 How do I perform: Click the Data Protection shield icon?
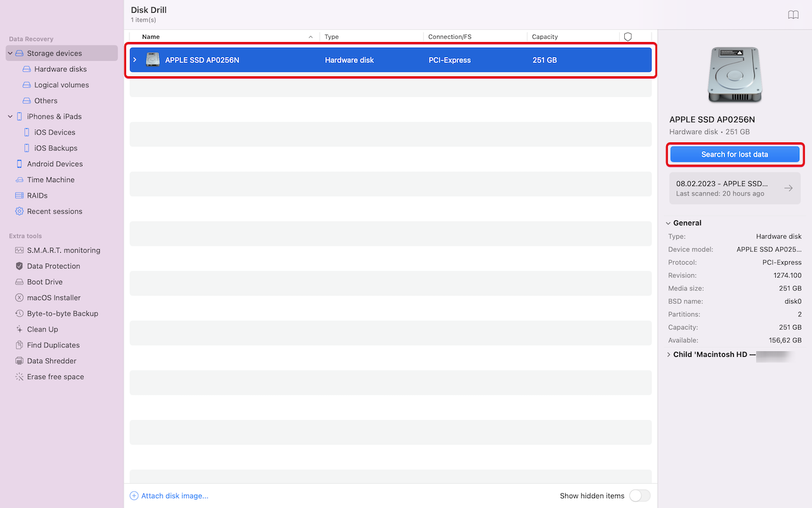point(19,266)
